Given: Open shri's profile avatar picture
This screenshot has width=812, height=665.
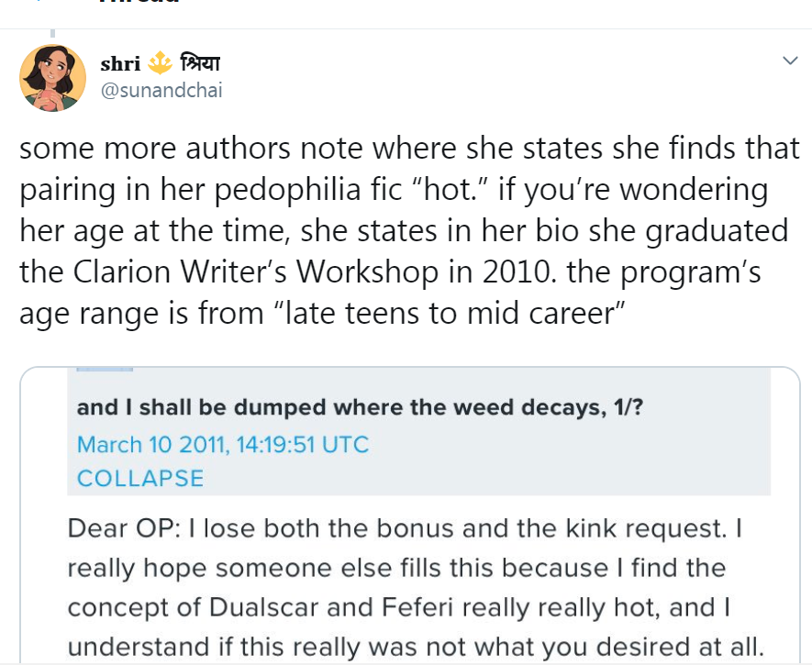Looking at the screenshot, I should click(53, 78).
